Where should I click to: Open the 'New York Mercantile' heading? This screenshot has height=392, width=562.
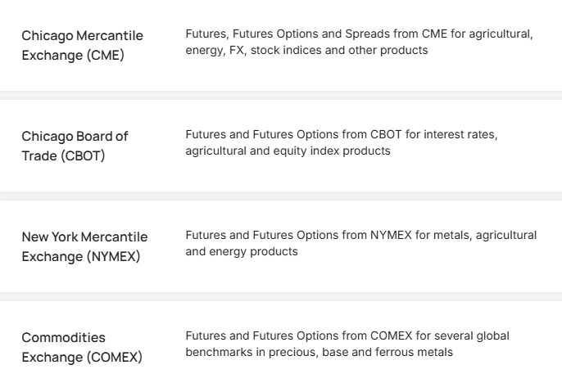click(x=84, y=237)
